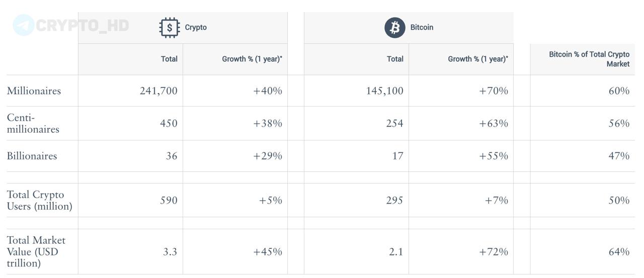The image size is (644, 278).
Task: Click the Bitcoin logo icon
Action: pos(395,28)
